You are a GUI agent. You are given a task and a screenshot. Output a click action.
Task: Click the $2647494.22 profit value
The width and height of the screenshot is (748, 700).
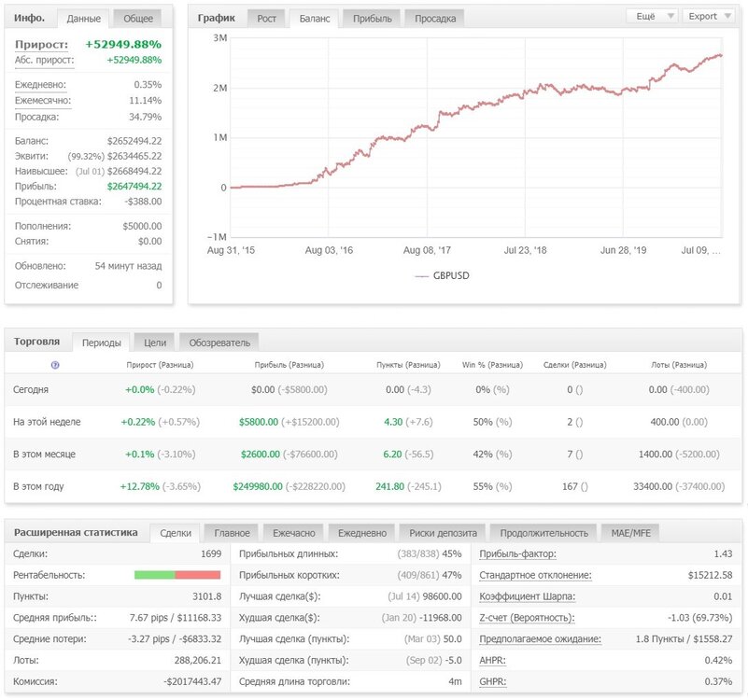(x=134, y=187)
